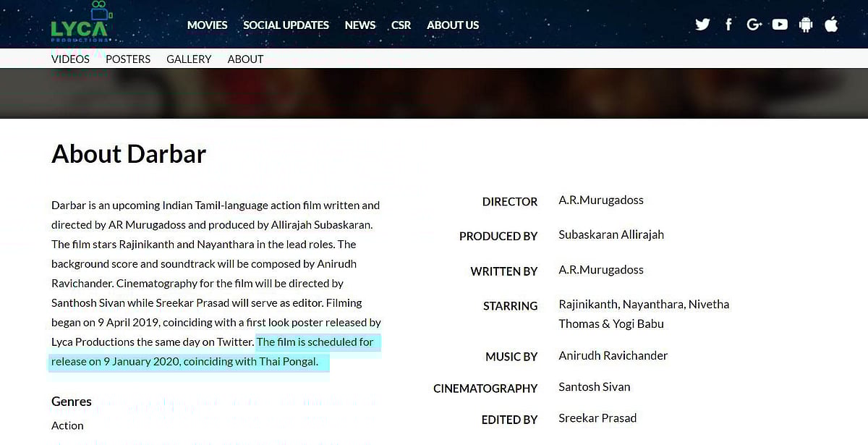Open the NEWS menu item

359,25
